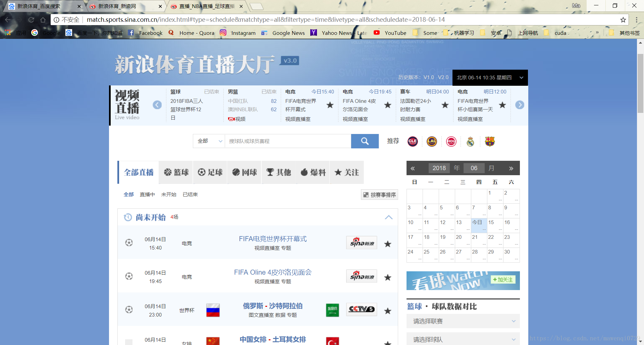The image size is (644, 345).
Task: Select the 2018 year field in the calendar
Action: click(x=439, y=168)
